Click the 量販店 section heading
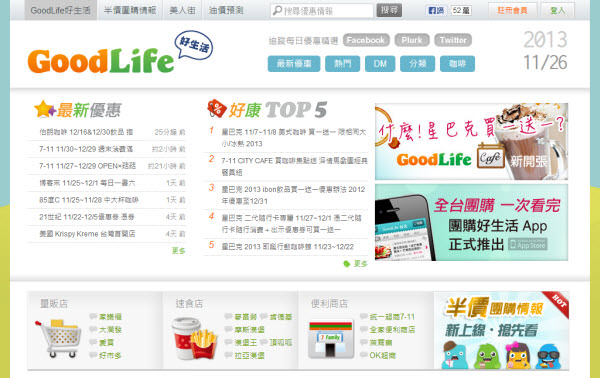The height and width of the screenshot is (378, 600). coord(54,304)
